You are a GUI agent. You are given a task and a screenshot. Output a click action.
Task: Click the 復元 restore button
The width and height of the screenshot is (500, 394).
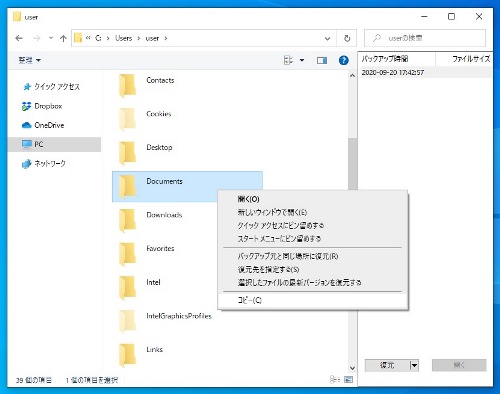387,365
